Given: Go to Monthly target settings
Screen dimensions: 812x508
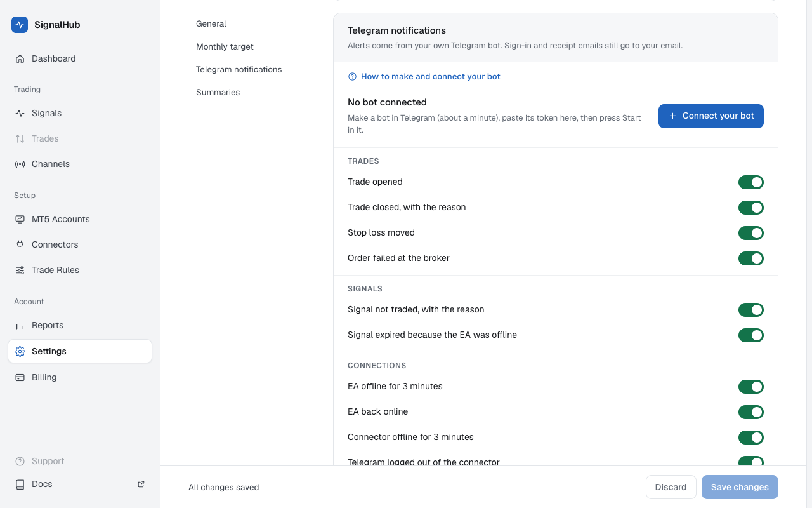Looking at the screenshot, I should (225, 46).
